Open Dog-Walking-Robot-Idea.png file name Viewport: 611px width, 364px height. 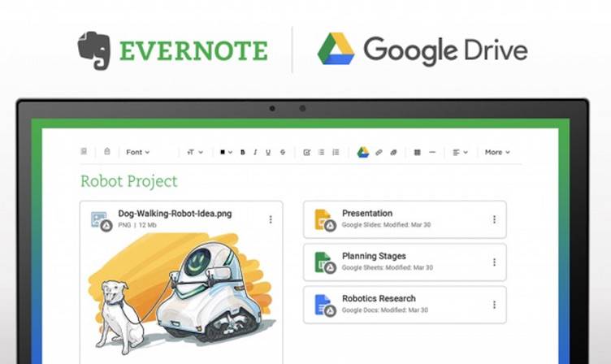click(175, 214)
